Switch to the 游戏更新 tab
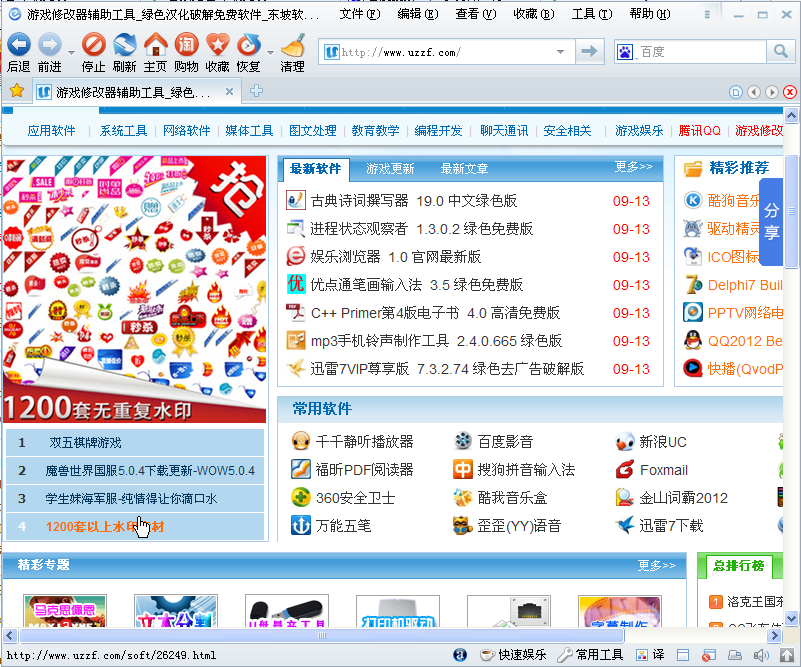801x667 pixels. (390, 169)
